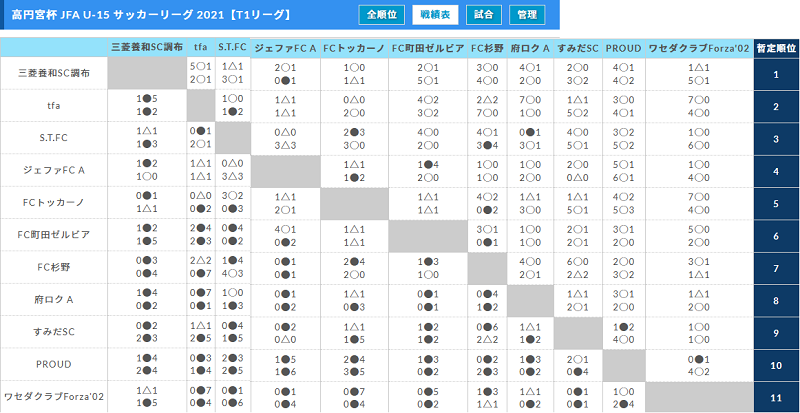Click rank 3 in the 暫定順位 column
Image resolution: width=800 pixels, height=413 pixels.
click(x=776, y=139)
